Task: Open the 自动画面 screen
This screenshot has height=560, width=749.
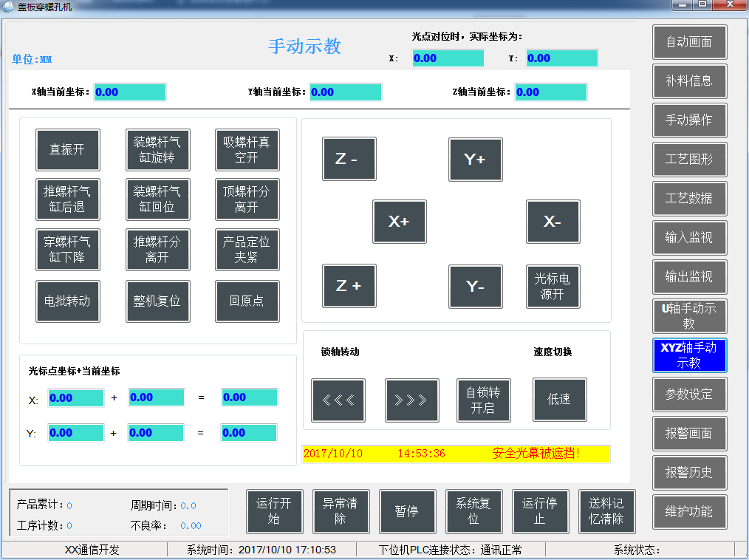Action: point(689,42)
